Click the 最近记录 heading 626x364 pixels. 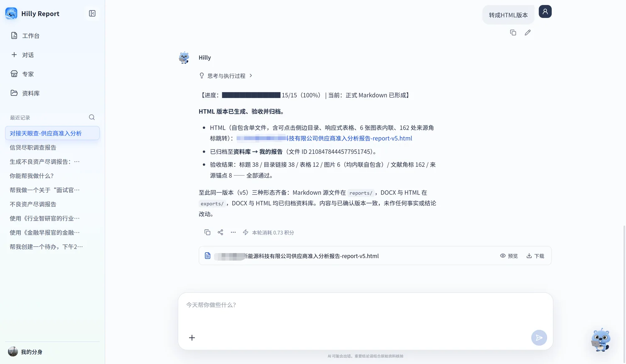tap(20, 118)
